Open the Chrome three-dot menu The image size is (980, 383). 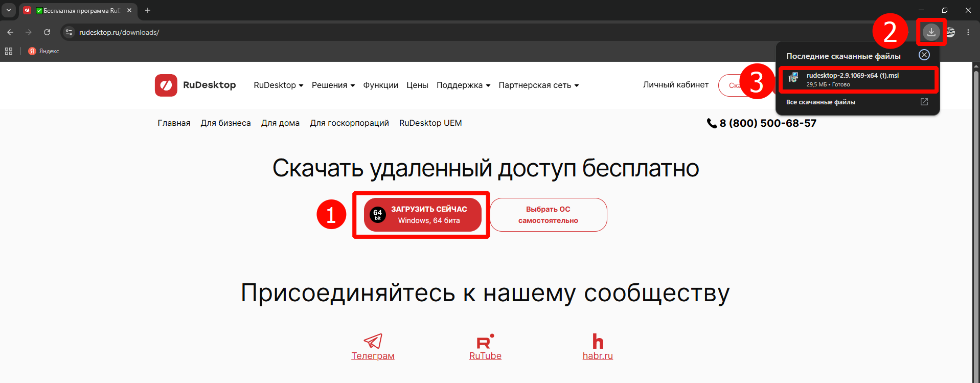point(968,32)
